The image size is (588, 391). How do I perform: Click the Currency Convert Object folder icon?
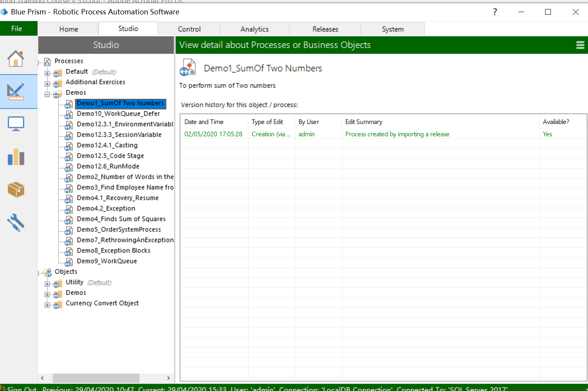tap(58, 304)
